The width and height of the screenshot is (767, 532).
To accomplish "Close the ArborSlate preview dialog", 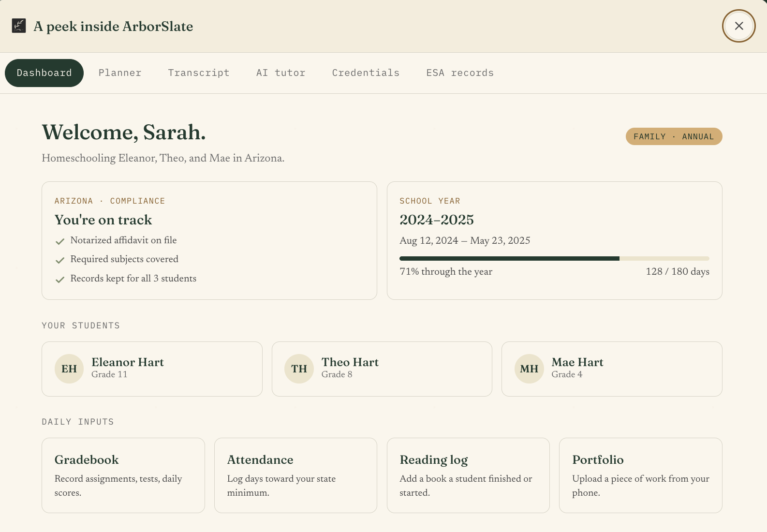I will [x=738, y=26].
